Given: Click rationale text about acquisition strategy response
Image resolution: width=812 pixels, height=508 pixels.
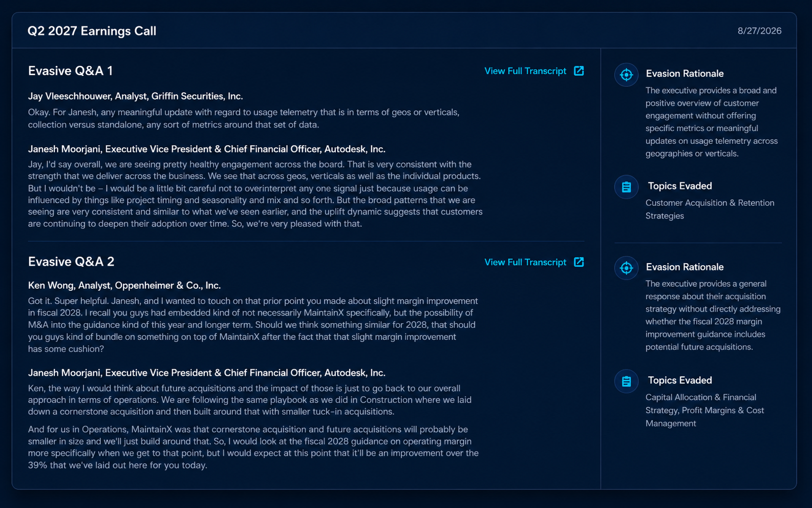Looking at the screenshot, I should [713, 315].
